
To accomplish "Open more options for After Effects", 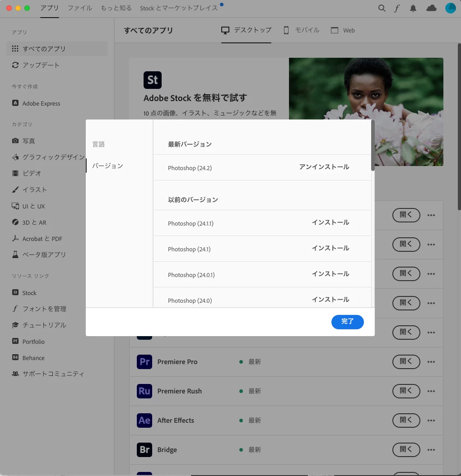I will [x=431, y=421].
